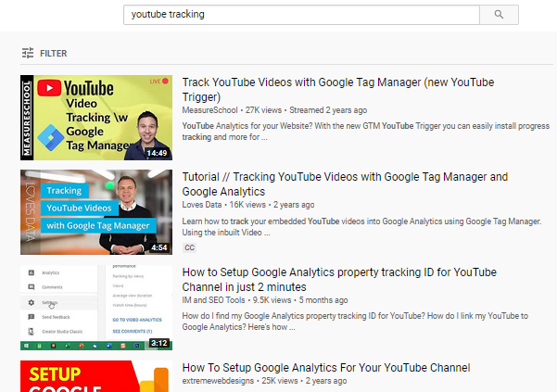Viewport: 557px width, 392px height.
Task: Click description starting 'Learn how to track your embedded'
Action: (x=361, y=226)
